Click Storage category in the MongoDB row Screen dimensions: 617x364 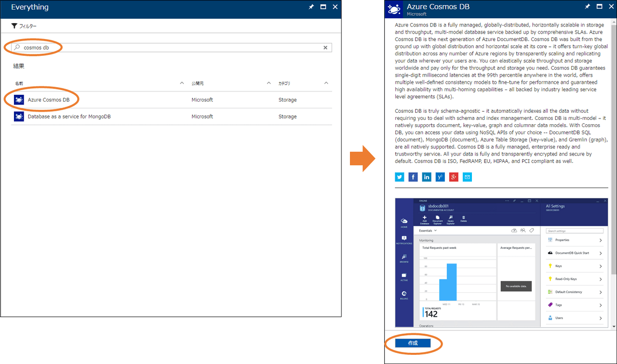click(x=287, y=117)
